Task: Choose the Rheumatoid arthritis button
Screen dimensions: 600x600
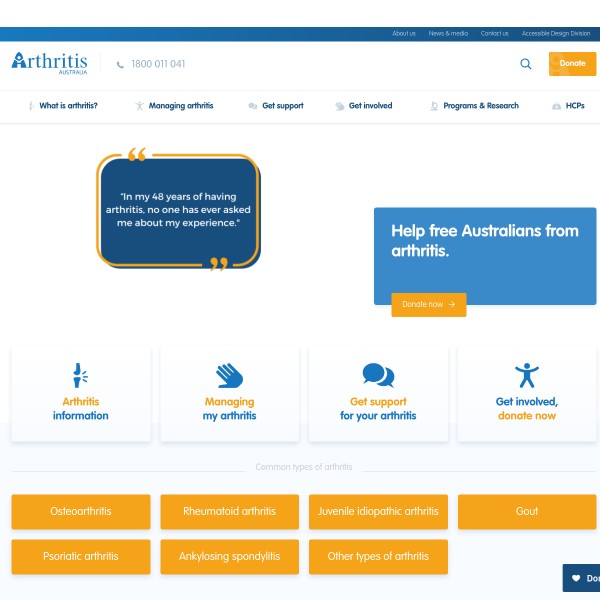Action: click(229, 511)
